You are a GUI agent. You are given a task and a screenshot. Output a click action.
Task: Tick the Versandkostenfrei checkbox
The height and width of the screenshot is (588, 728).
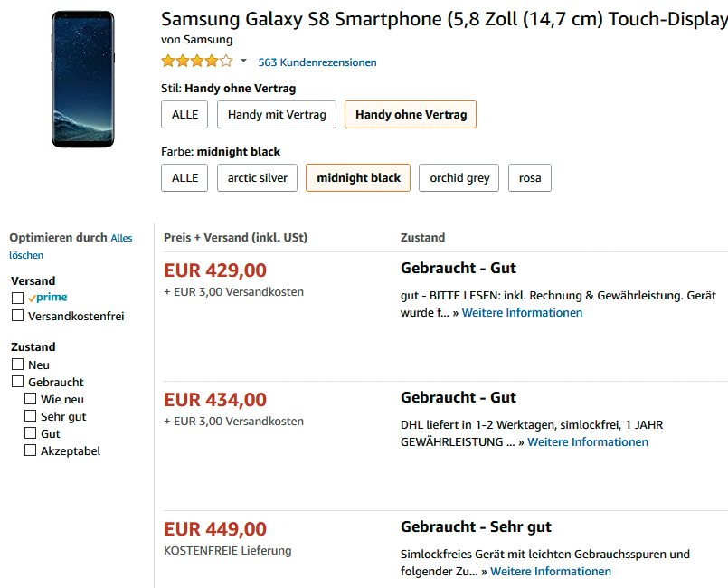pyautogui.click(x=17, y=316)
